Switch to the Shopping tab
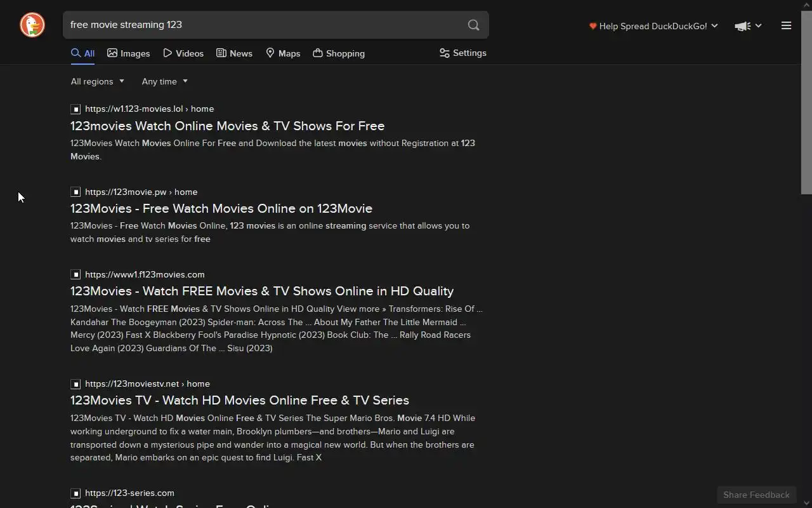Image resolution: width=812 pixels, height=508 pixels. 339,53
